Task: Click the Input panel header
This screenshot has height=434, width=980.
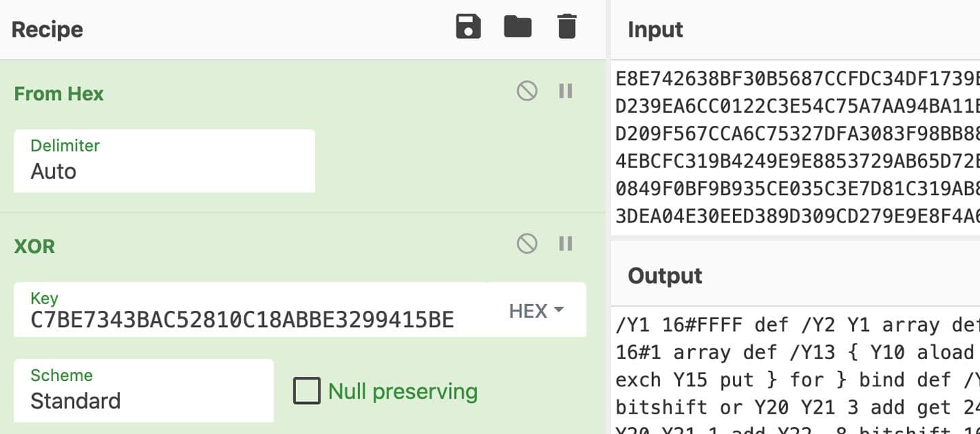Action: click(654, 29)
